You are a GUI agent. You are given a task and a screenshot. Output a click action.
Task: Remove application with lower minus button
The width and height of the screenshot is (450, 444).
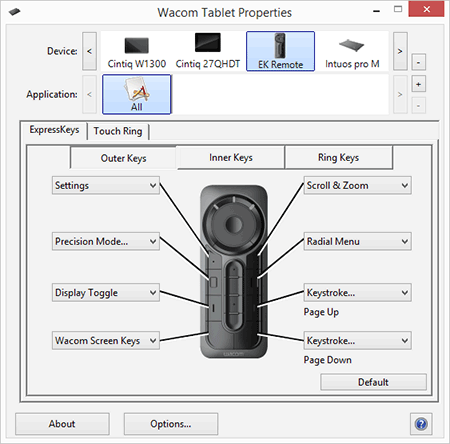click(x=418, y=106)
